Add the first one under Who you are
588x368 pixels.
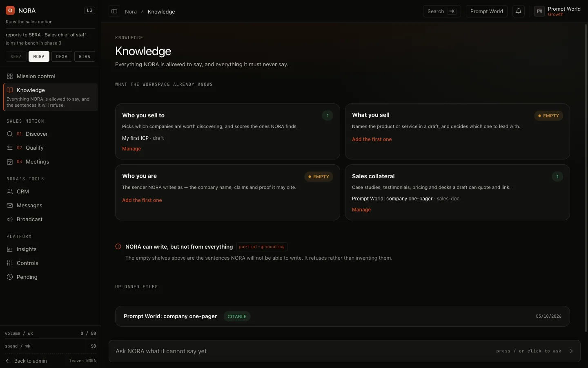click(x=142, y=200)
